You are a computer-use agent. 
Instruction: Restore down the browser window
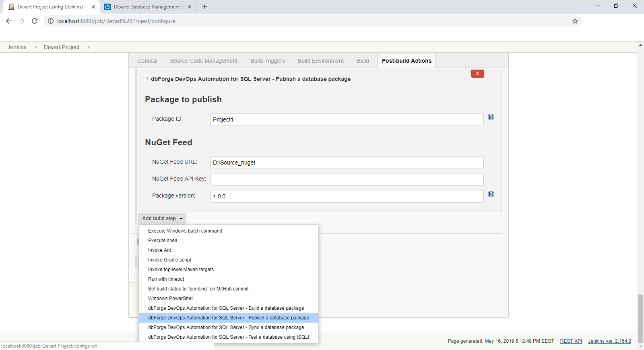tap(616, 6)
